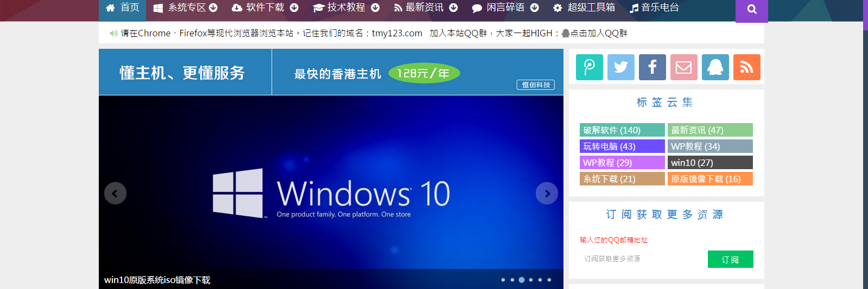
Task: Select the sixth slider pagination dot
Action: click(x=549, y=280)
